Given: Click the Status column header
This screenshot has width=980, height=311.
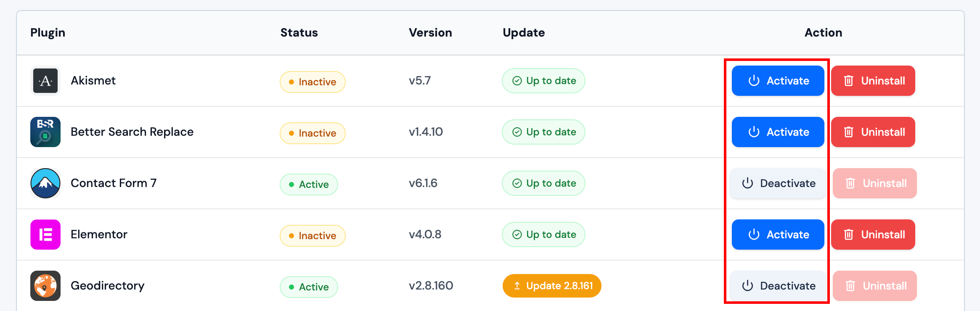Looking at the screenshot, I should coord(299,33).
